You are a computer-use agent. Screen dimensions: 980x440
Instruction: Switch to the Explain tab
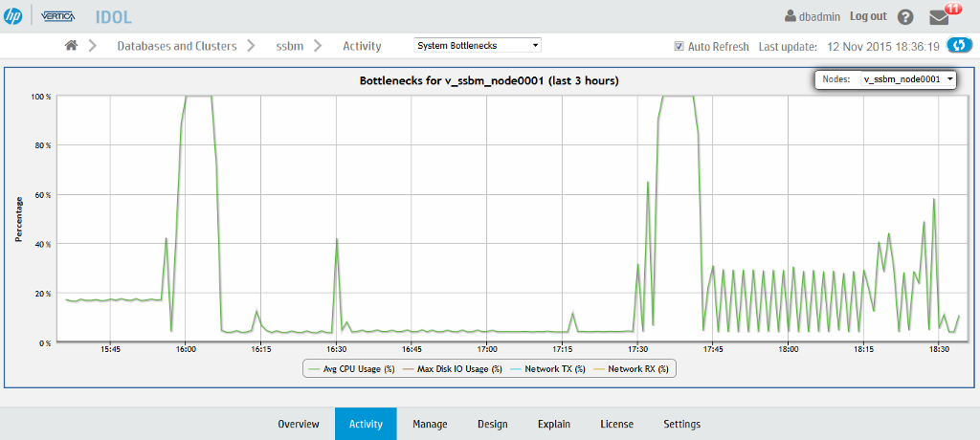point(553,424)
